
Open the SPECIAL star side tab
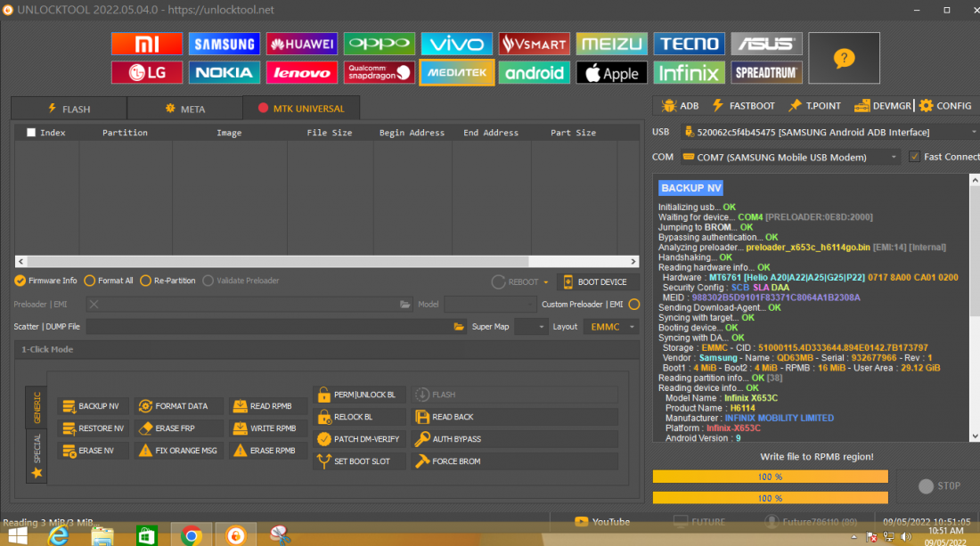click(x=37, y=456)
